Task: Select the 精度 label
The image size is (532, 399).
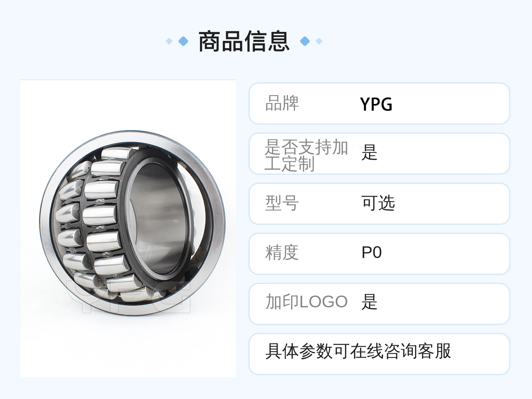Action: coord(282,253)
